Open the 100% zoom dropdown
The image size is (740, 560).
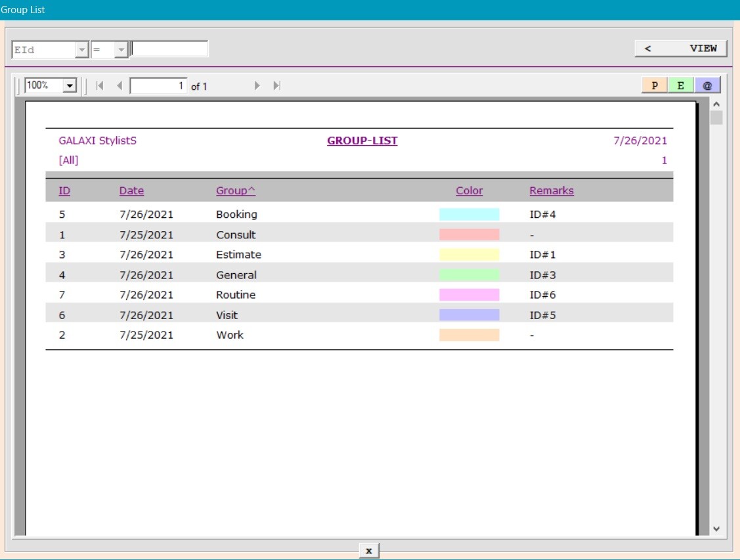70,86
